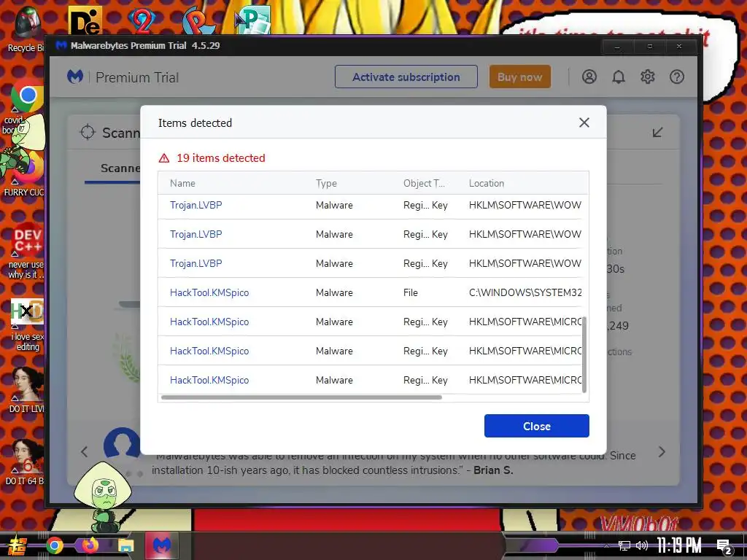Open the DO IT LIVE desktop shortcut
747x560 pixels.
(27, 389)
